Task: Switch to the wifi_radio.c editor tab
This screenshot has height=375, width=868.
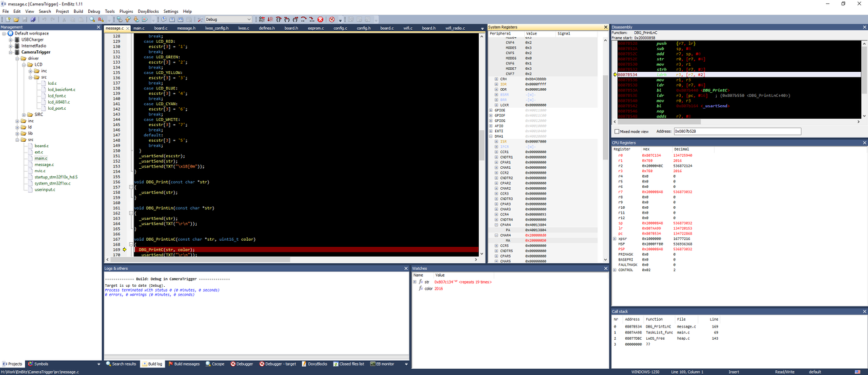Action: click(x=454, y=28)
